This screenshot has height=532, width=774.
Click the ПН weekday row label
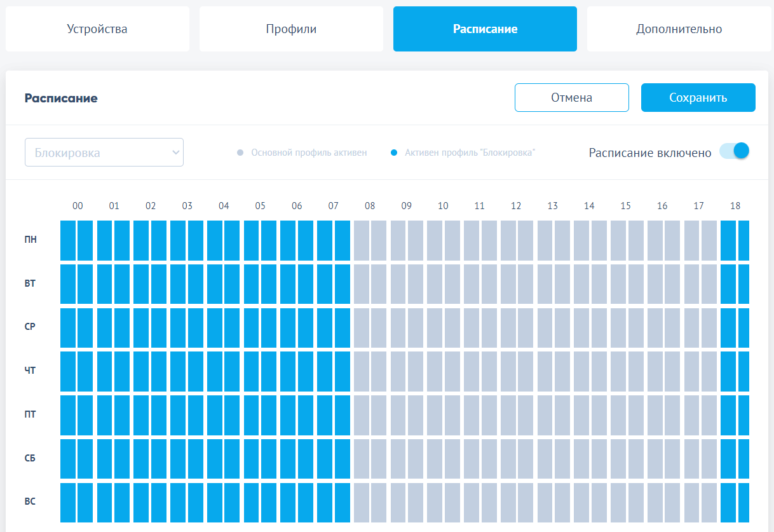point(31,240)
